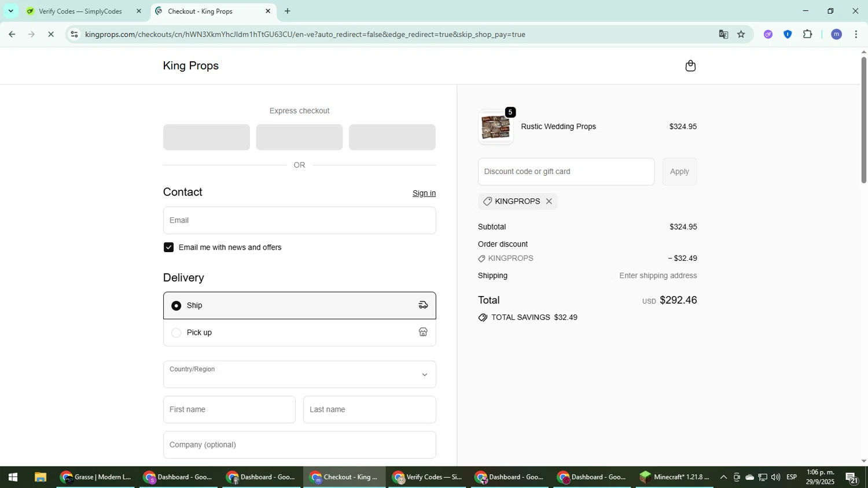Focus the Last name field
This screenshot has width=868, height=488.
point(369,409)
